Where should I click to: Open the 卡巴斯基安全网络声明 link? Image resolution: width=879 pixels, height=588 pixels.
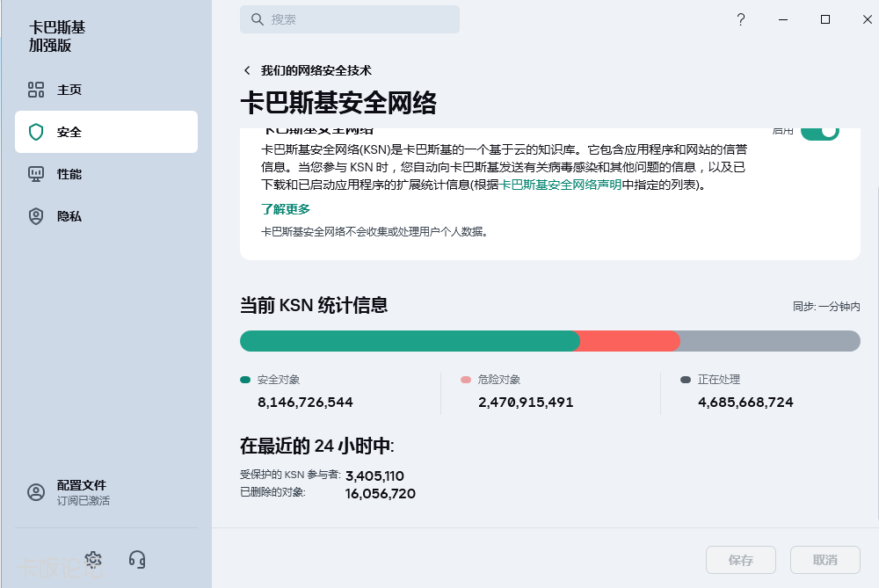[x=561, y=185]
